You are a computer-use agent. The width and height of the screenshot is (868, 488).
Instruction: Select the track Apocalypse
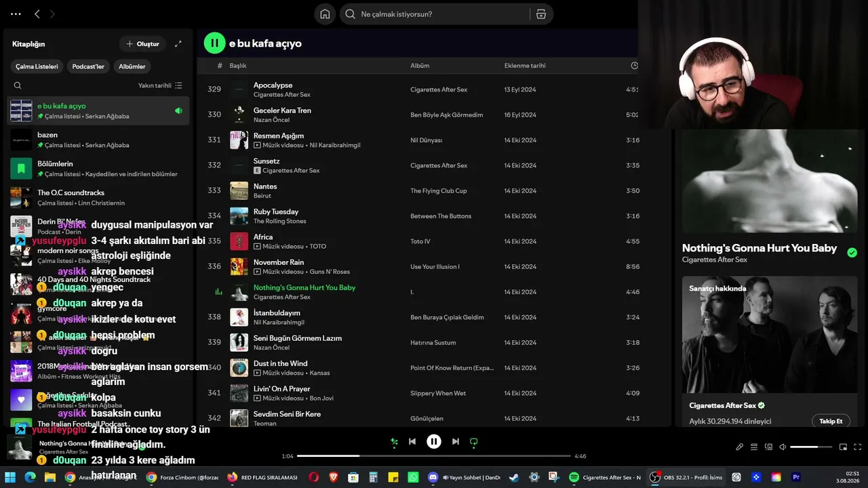[273, 85]
